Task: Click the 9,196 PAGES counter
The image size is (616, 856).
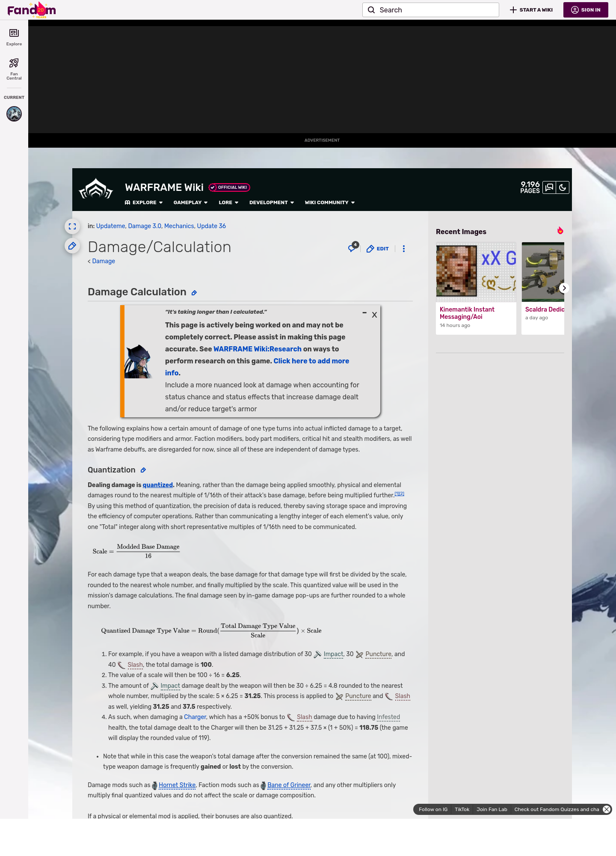Action: tap(530, 187)
